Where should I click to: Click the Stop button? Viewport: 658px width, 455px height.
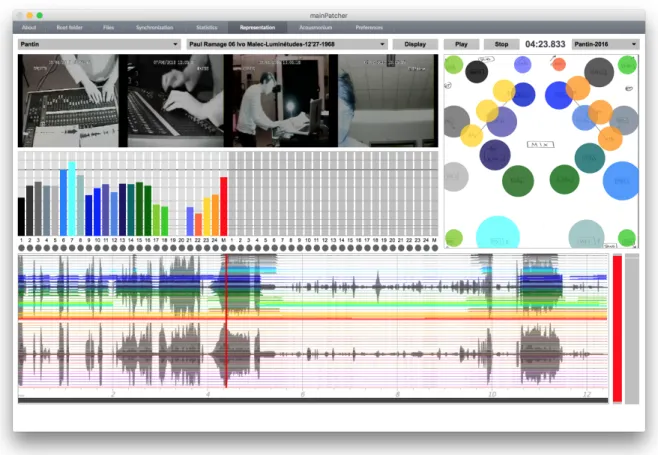501,44
